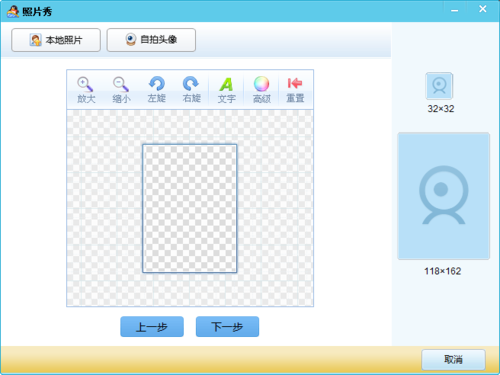This screenshot has height=375, width=500.
Task: Click the 32×32 size label
Action: point(441,109)
